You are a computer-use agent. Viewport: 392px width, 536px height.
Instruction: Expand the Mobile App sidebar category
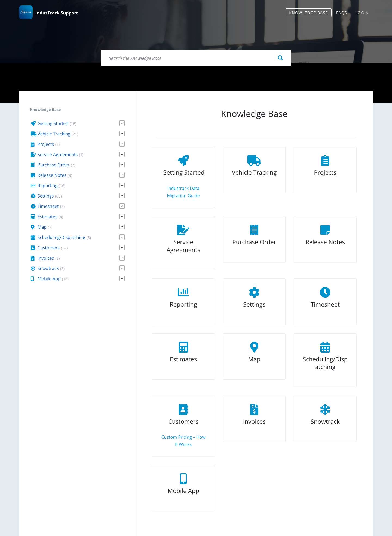122,278
